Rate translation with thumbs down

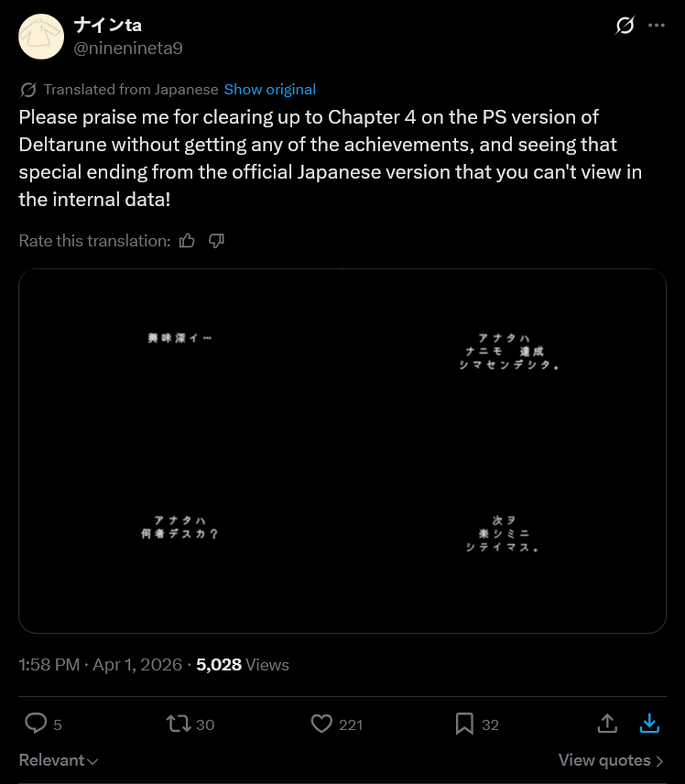point(216,241)
